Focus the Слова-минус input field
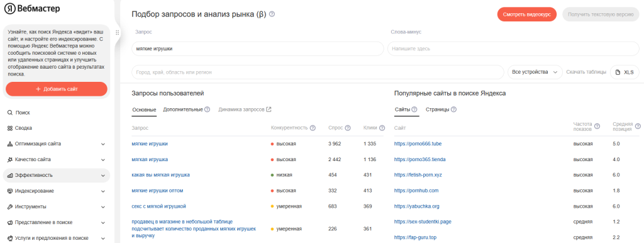644x243 pixels. [513, 48]
